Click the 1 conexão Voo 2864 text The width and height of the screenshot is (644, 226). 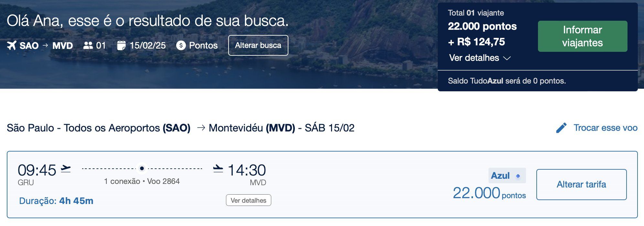click(x=142, y=181)
